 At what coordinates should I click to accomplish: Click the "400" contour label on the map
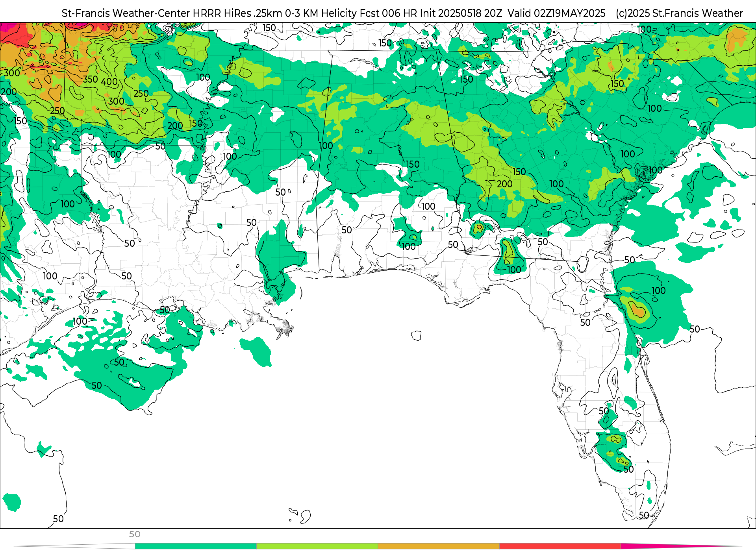109,82
